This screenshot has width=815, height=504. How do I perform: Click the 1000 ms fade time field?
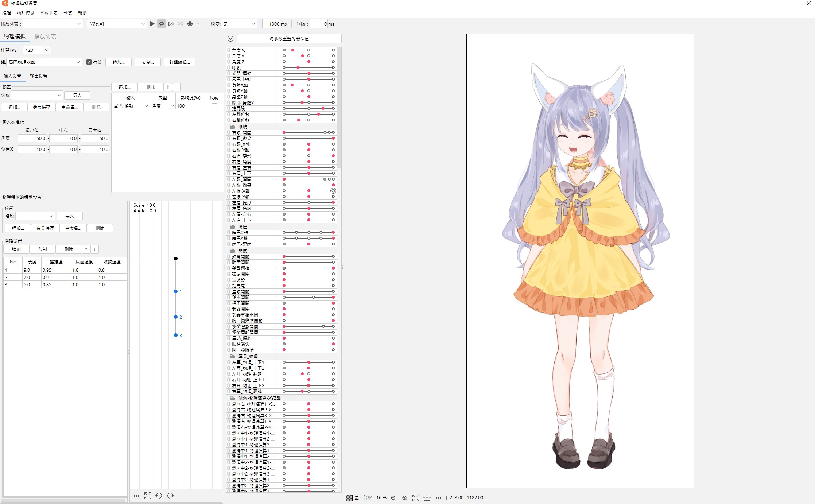click(271, 24)
